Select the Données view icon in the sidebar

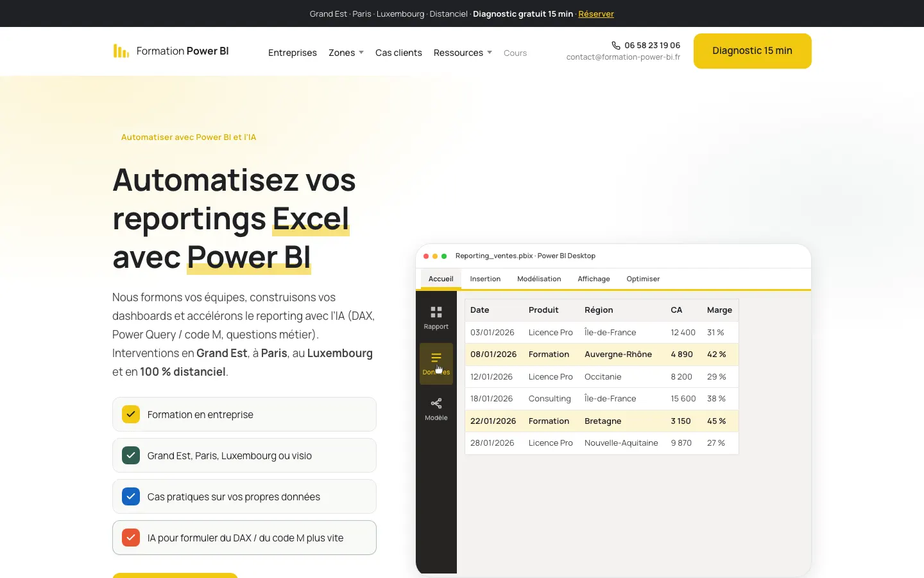pos(436,358)
